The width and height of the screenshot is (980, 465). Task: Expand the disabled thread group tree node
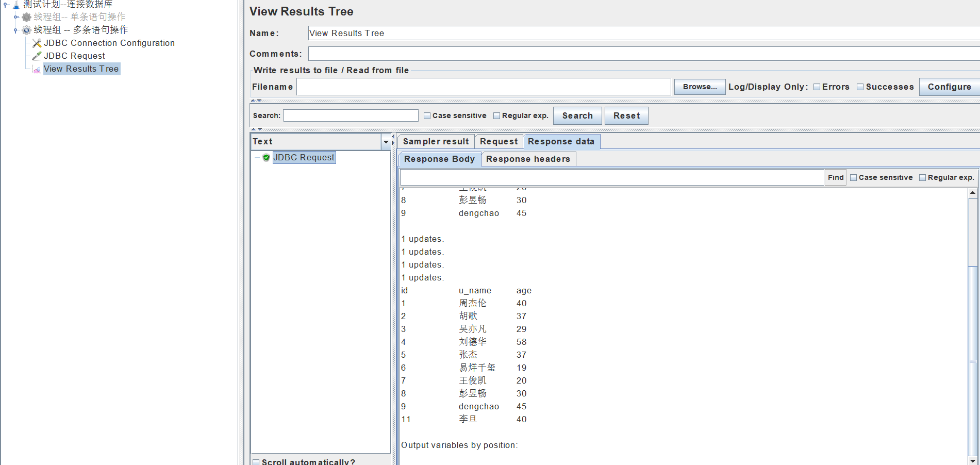(16, 17)
